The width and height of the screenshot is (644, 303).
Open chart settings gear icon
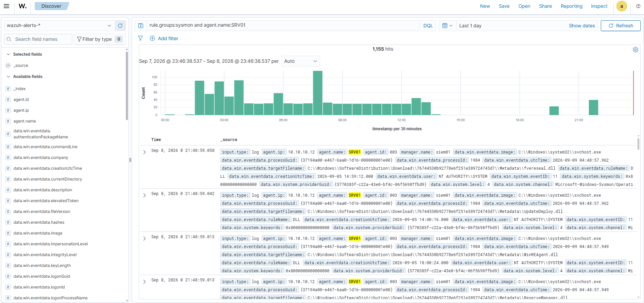coord(636,50)
